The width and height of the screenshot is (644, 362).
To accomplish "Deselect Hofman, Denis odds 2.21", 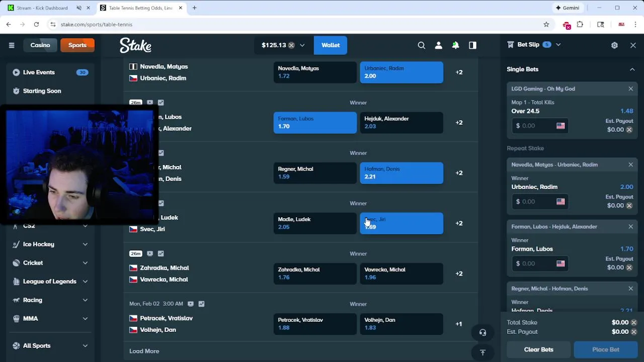I will pyautogui.click(x=401, y=173).
